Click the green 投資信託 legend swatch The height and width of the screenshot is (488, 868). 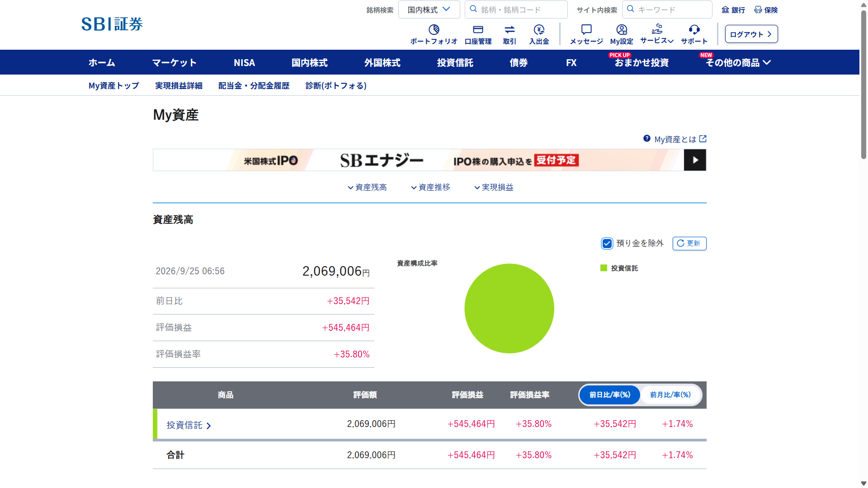click(x=604, y=268)
